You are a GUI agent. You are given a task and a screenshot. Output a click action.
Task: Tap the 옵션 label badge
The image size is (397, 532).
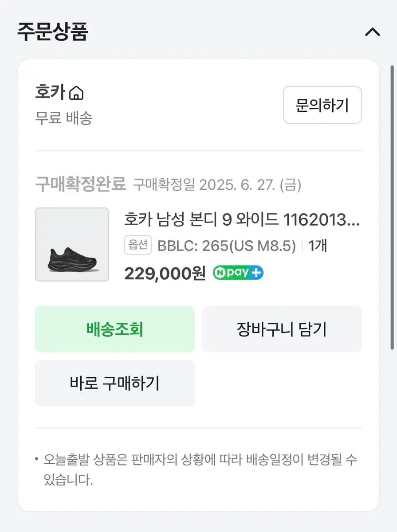tap(138, 245)
